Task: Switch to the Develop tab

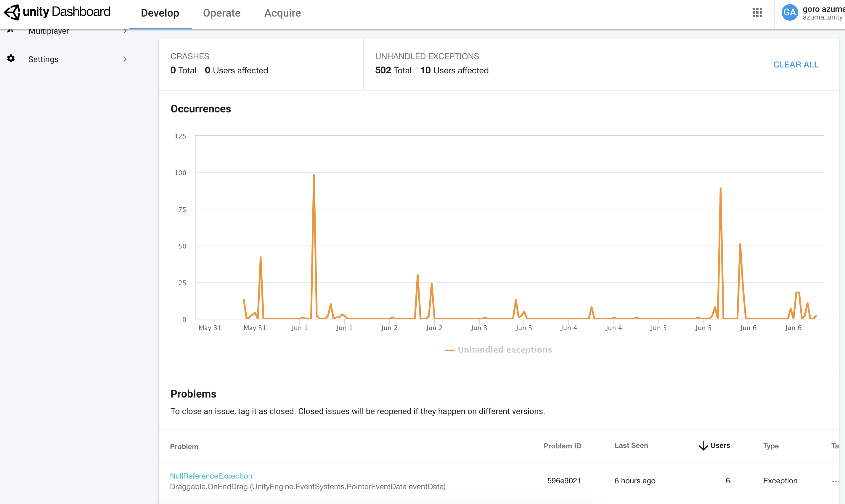Action: [160, 13]
